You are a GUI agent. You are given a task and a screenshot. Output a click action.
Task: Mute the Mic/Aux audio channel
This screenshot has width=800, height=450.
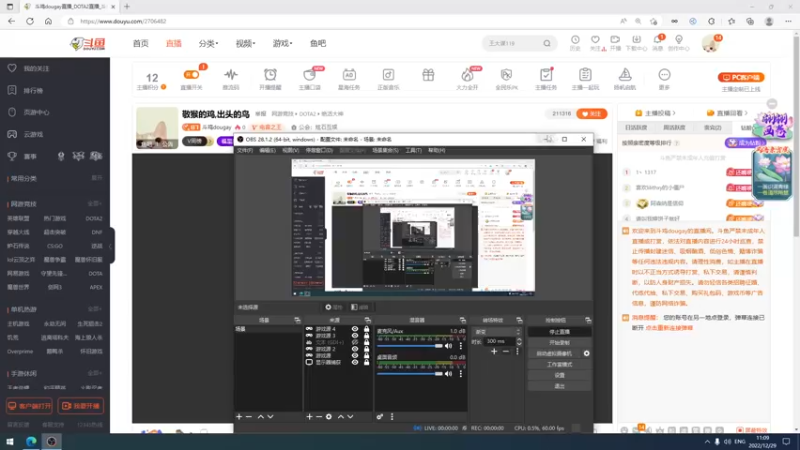pyautogui.click(x=448, y=346)
